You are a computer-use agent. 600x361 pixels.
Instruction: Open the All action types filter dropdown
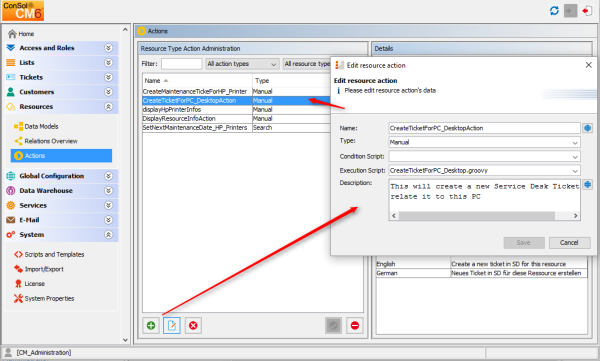(242, 64)
